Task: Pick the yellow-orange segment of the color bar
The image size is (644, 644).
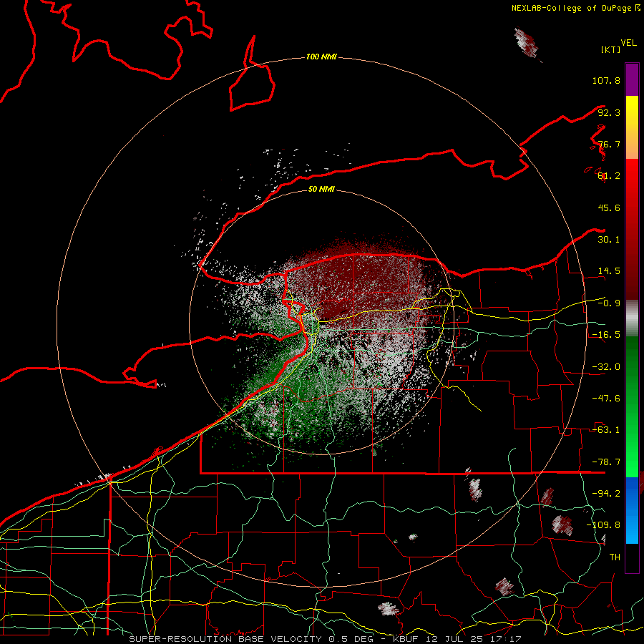Action: click(x=632, y=127)
